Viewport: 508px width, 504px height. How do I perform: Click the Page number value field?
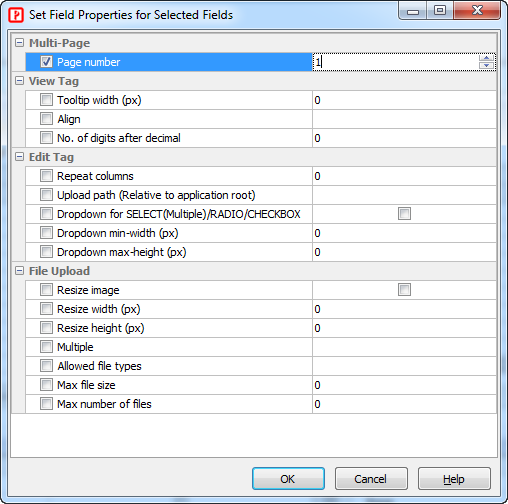(396, 62)
